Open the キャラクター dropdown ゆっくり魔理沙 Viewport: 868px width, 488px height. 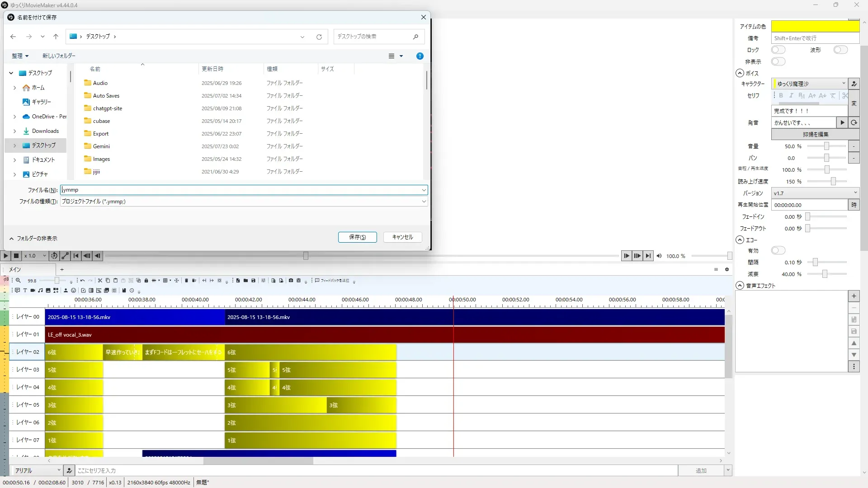[x=809, y=84]
